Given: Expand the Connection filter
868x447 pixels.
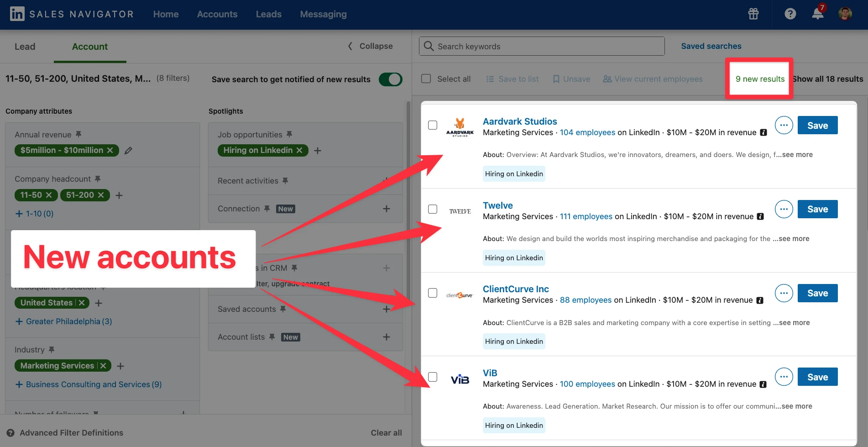Looking at the screenshot, I should click(x=387, y=209).
